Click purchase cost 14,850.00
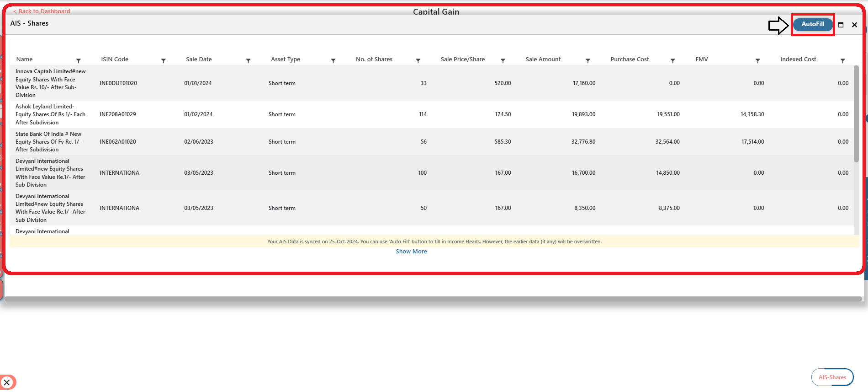 click(668, 173)
